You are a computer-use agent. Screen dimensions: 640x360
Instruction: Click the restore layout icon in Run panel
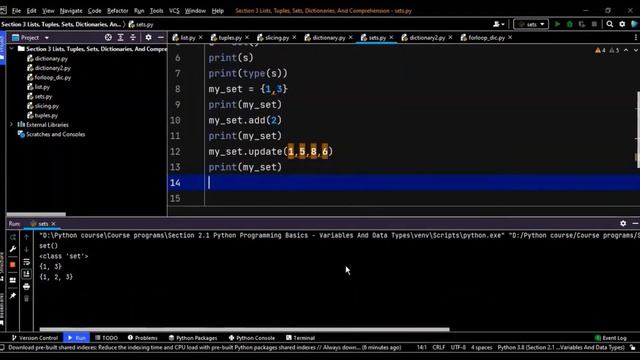click(13, 280)
